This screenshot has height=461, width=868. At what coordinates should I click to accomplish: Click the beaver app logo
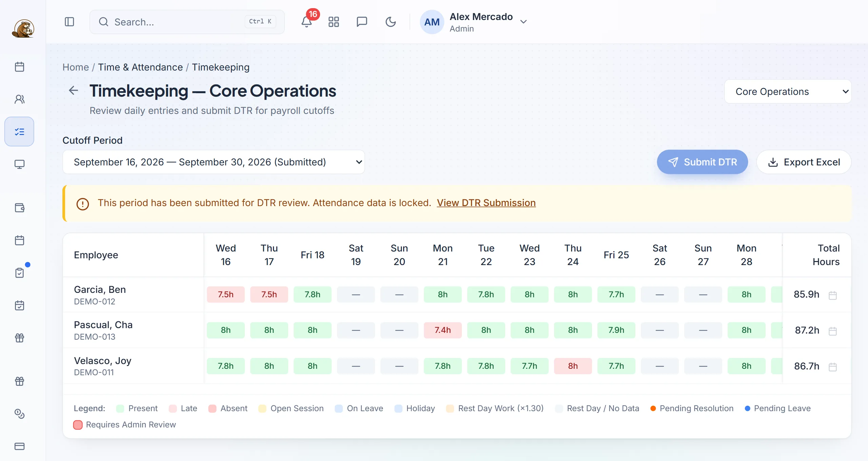point(23,28)
